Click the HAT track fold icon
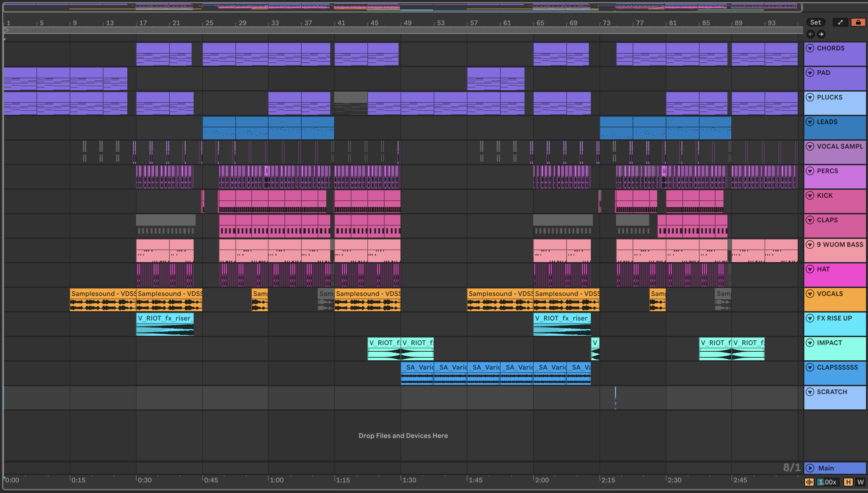868x493 pixels. coord(810,269)
